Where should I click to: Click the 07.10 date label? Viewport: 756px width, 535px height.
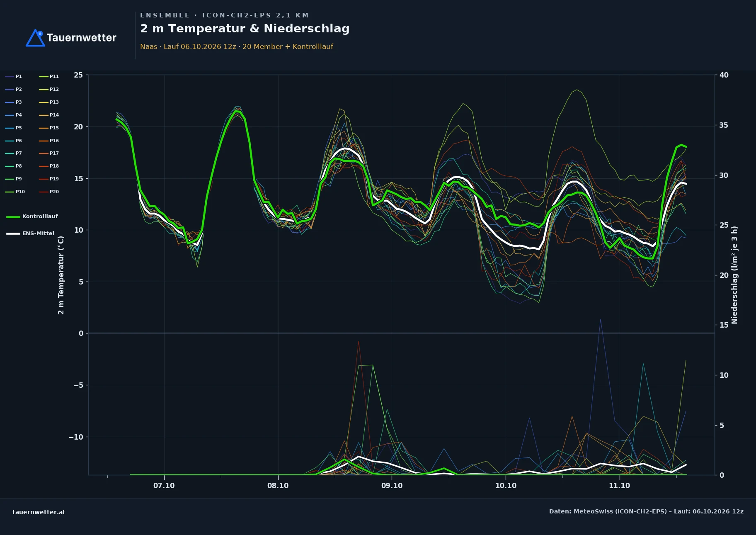[x=164, y=486]
